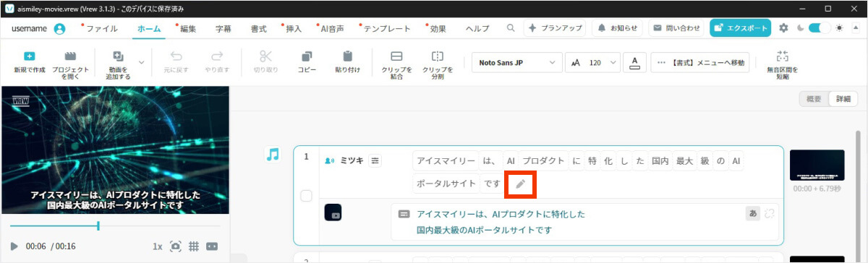Click the word プロダクト in clip 1
The image size is (868, 263).
point(543,160)
